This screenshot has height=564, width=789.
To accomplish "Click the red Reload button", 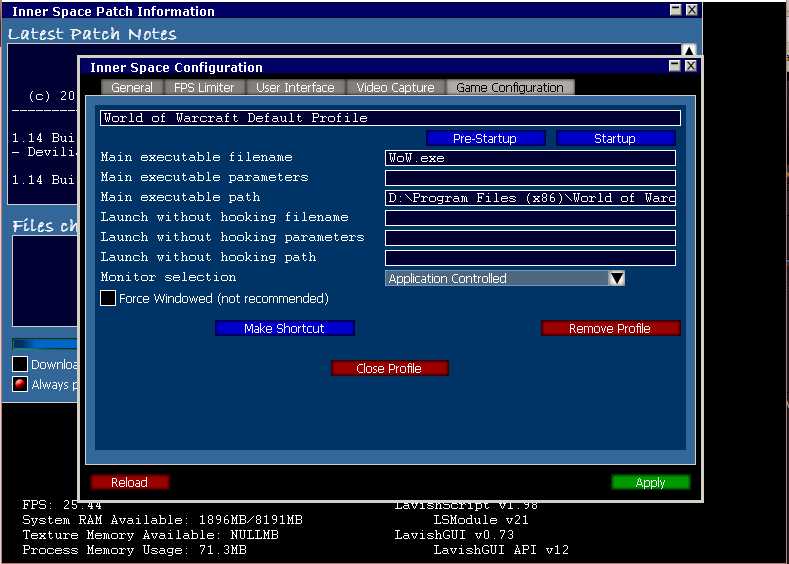I will [130, 482].
